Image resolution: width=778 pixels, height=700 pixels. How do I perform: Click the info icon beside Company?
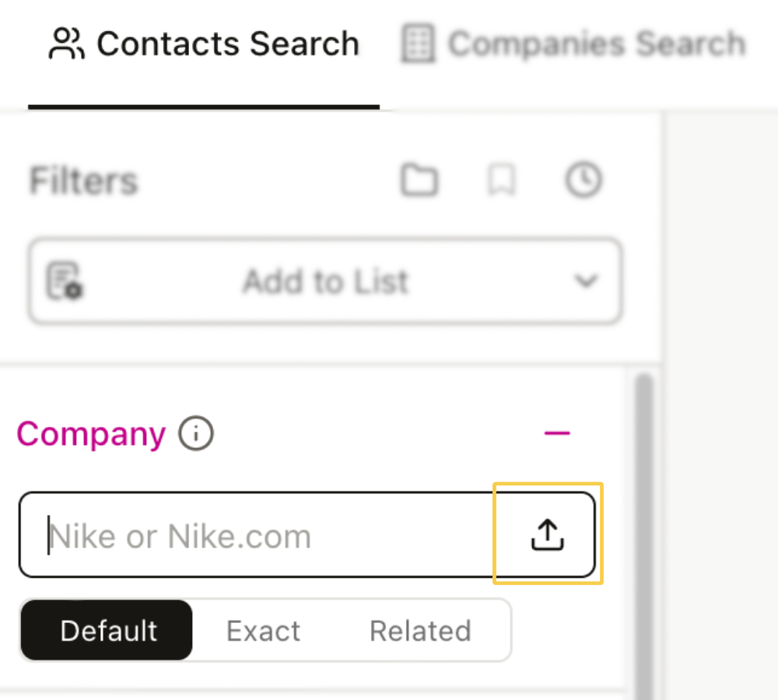pos(195,434)
